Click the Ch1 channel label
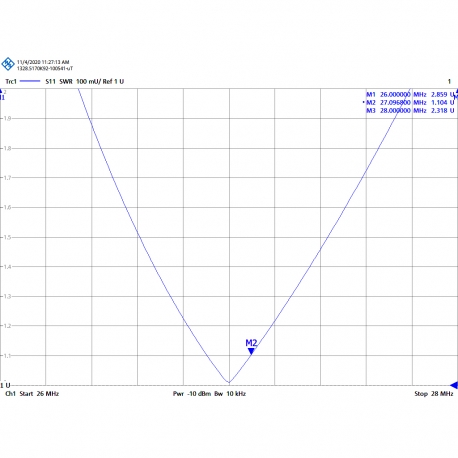The height and width of the screenshot is (458, 458). pyautogui.click(x=10, y=394)
